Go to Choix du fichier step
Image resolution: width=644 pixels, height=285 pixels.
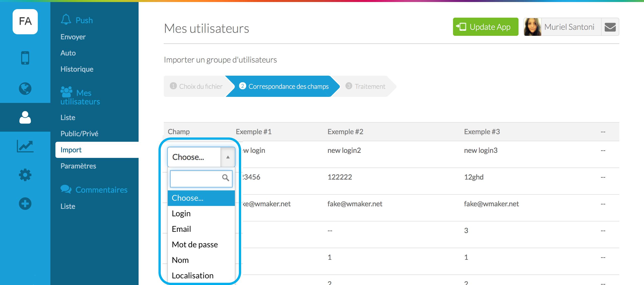[197, 87]
